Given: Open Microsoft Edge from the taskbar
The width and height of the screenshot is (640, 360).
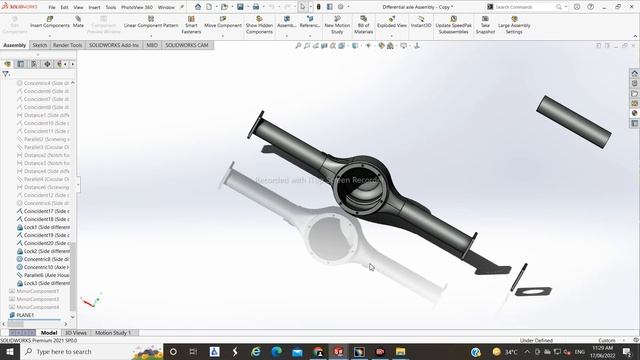Looking at the screenshot, I should (277, 351).
